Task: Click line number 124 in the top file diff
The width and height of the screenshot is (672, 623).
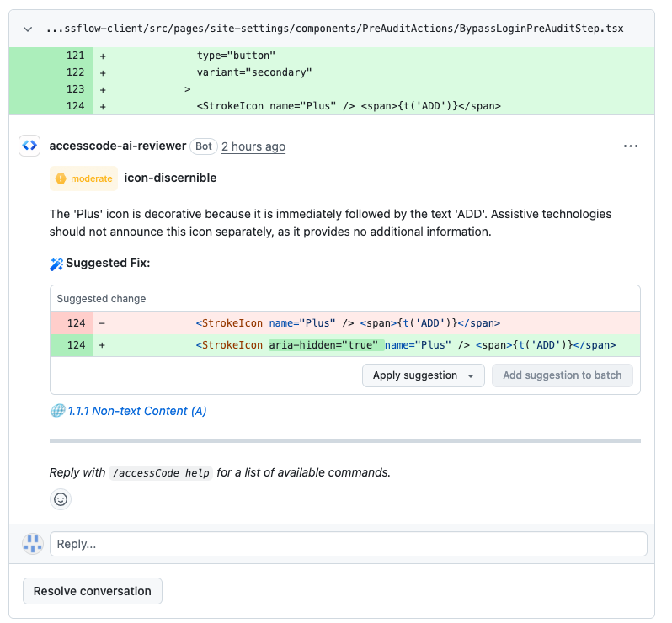Action: (76, 106)
